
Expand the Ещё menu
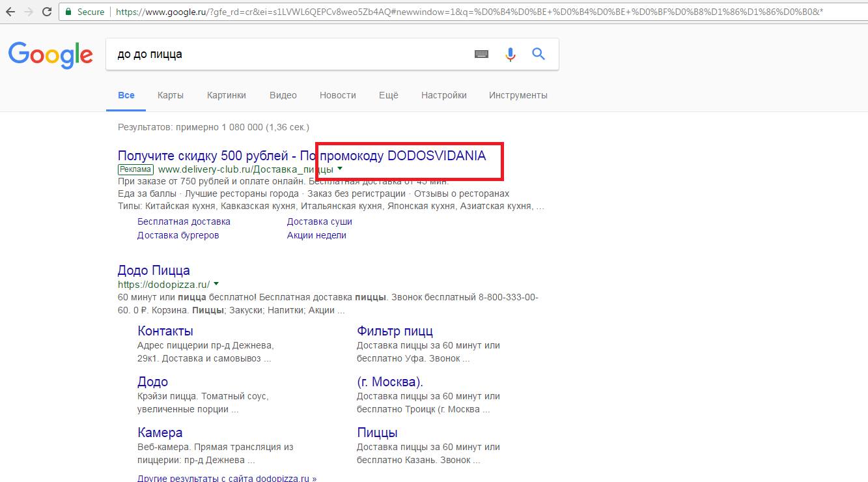389,95
